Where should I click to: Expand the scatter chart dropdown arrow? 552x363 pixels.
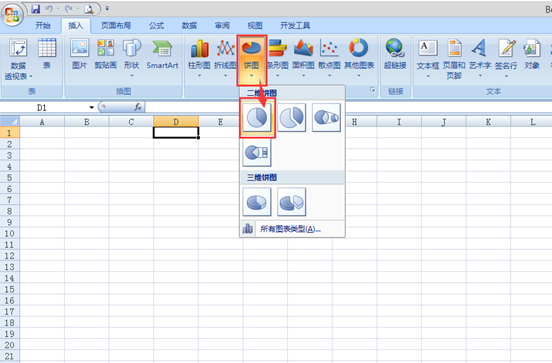[x=330, y=75]
